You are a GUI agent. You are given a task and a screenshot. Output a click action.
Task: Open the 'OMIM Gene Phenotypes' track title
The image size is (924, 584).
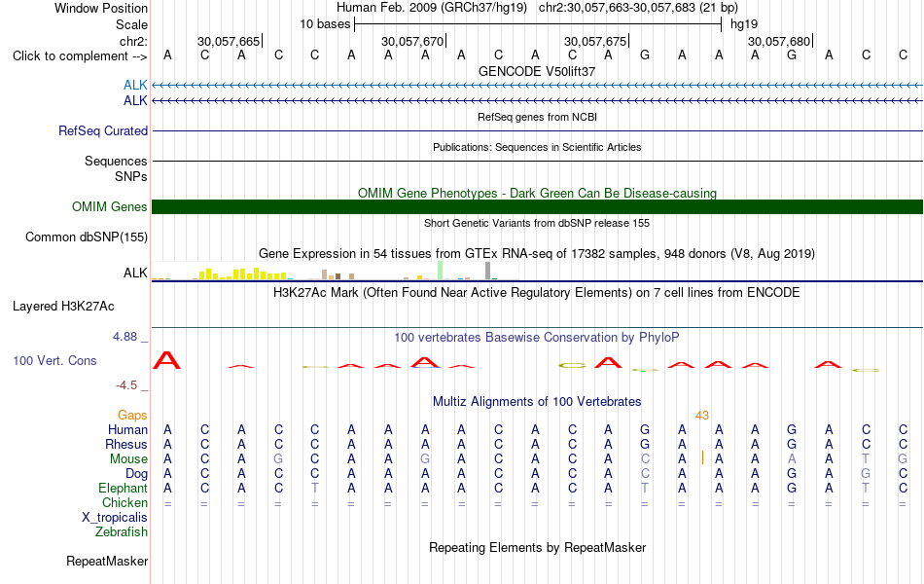tap(537, 193)
